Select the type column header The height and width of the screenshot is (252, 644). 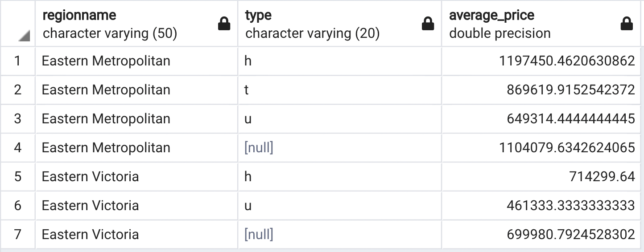(330, 24)
